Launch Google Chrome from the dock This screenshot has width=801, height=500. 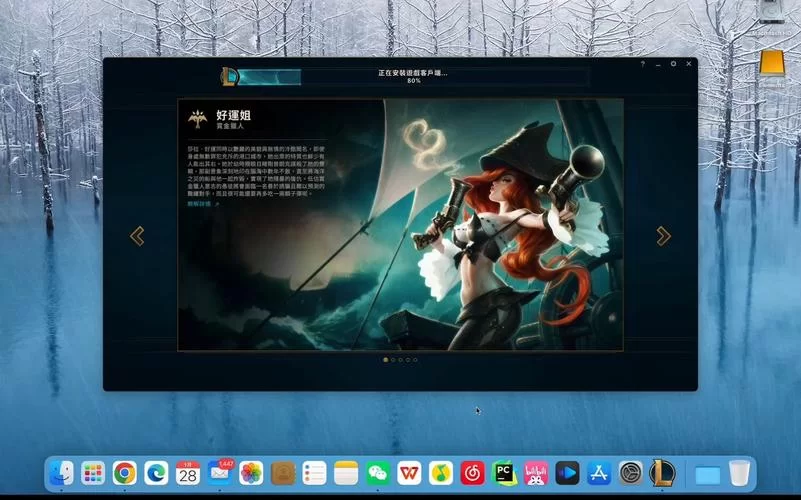(x=125, y=473)
